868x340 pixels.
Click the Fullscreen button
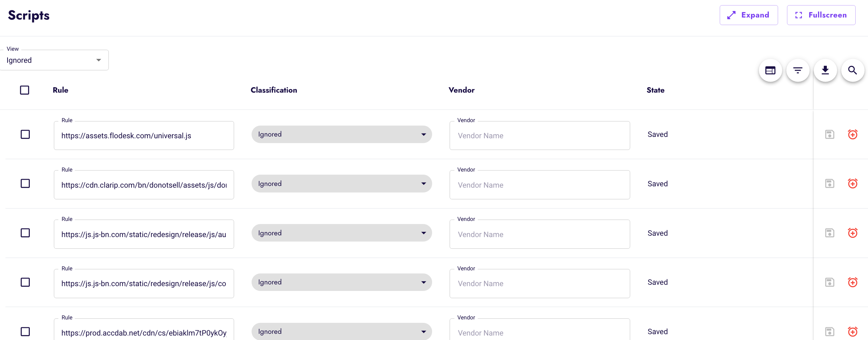point(821,15)
